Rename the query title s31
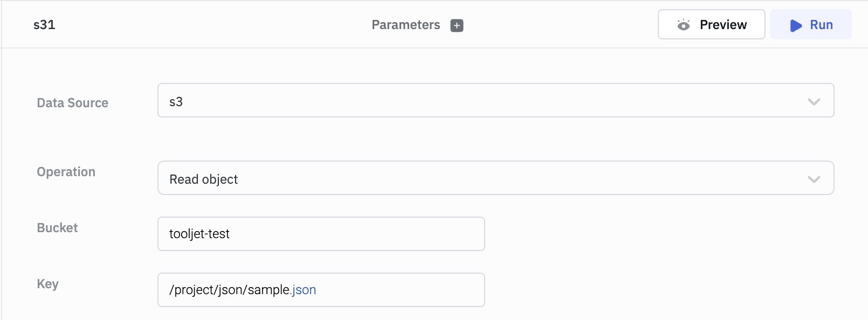Viewport: 868px width, 320px height. click(x=44, y=25)
